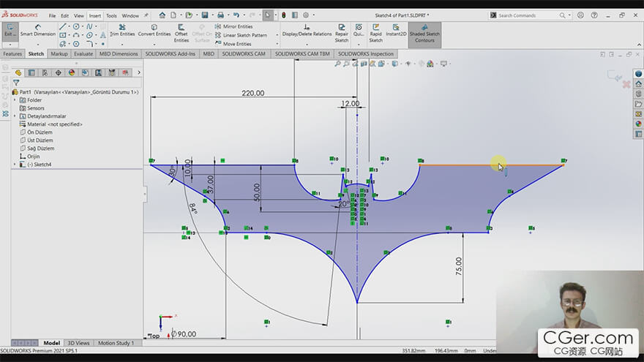The width and height of the screenshot is (644, 362).
Task: Open the PropertyManager panel tab
Action: click(x=31, y=72)
